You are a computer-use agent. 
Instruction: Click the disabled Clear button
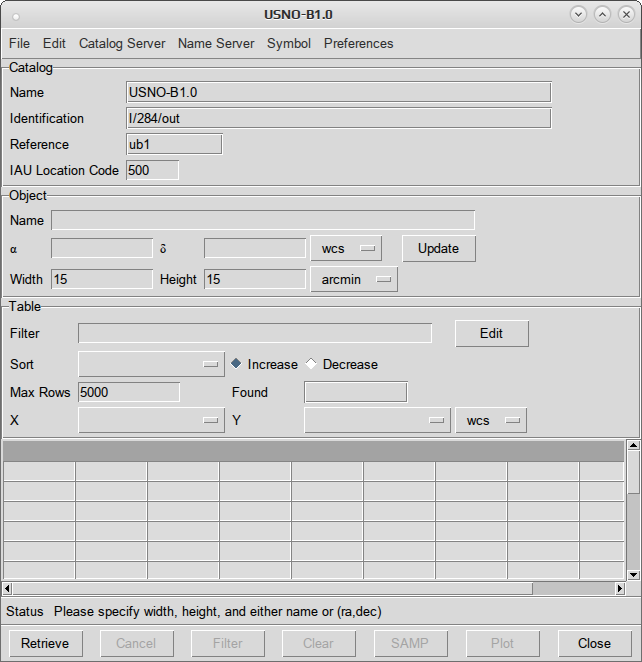coord(319,643)
